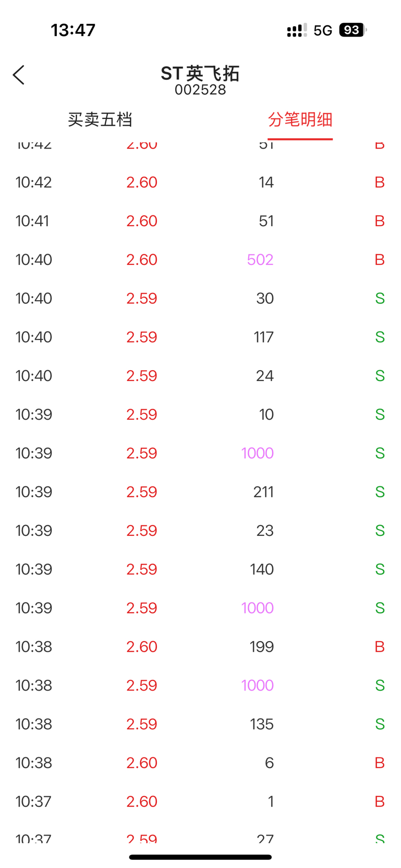Viewport: 401px width, 868px height.
Task: Select the trade row with volume 502
Action: pos(200,260)
